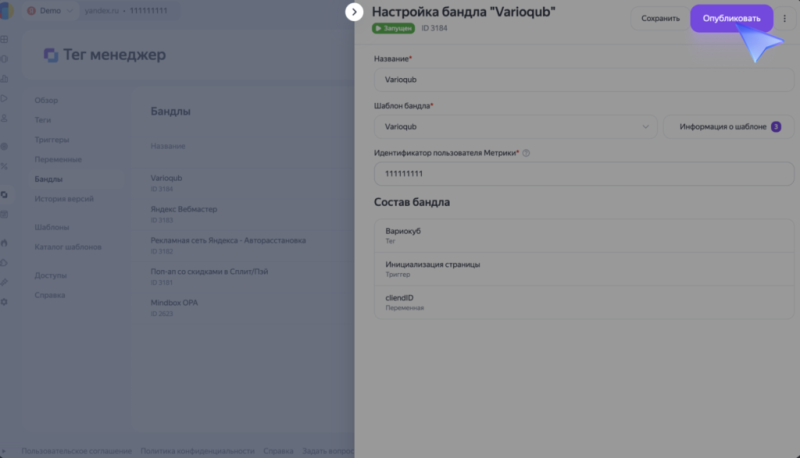Open the Шаблон бандла Varioqub dropdown
The width and height of the screenshot is (800, 458).
515,126
